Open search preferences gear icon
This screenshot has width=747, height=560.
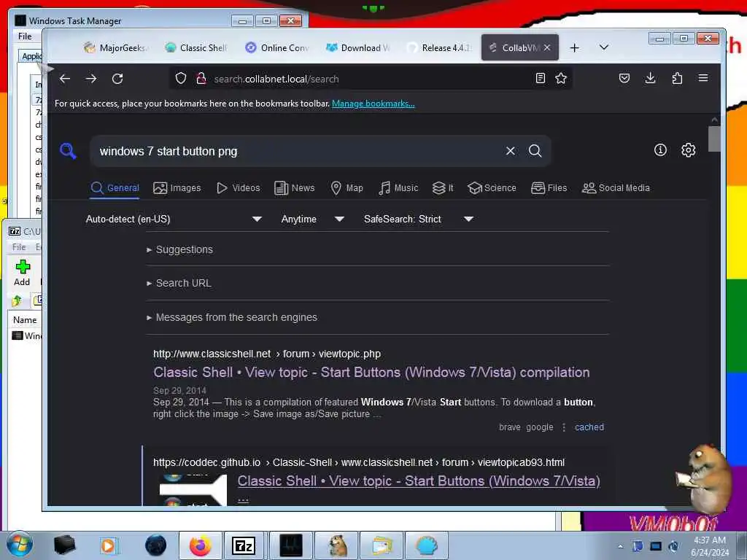coord(688,150)
